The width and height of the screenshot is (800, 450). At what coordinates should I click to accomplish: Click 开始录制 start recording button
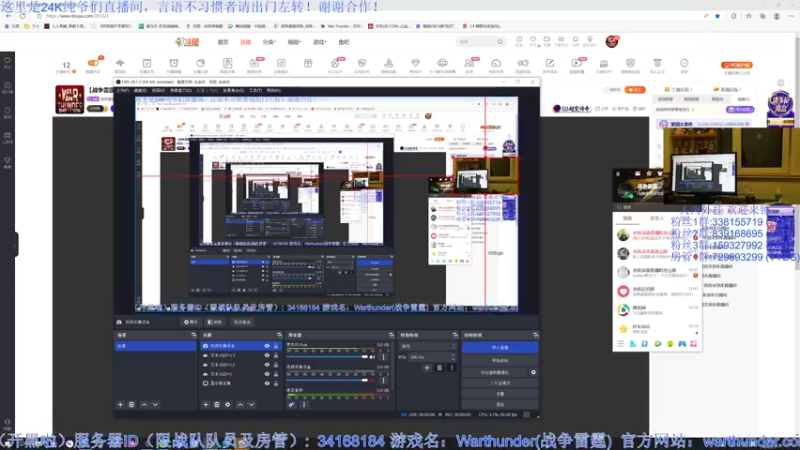(x=500, y=361)
